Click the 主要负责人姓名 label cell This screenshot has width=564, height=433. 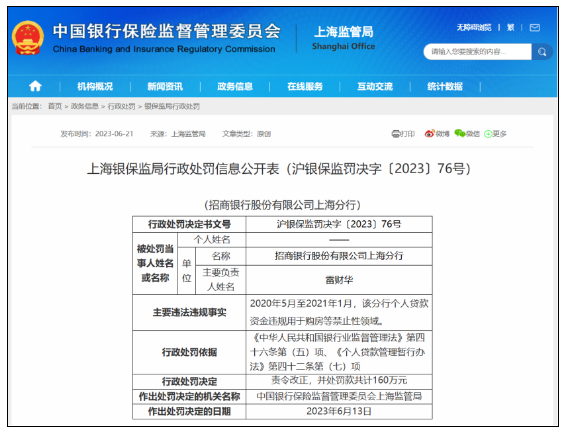(x=220, y=280)
